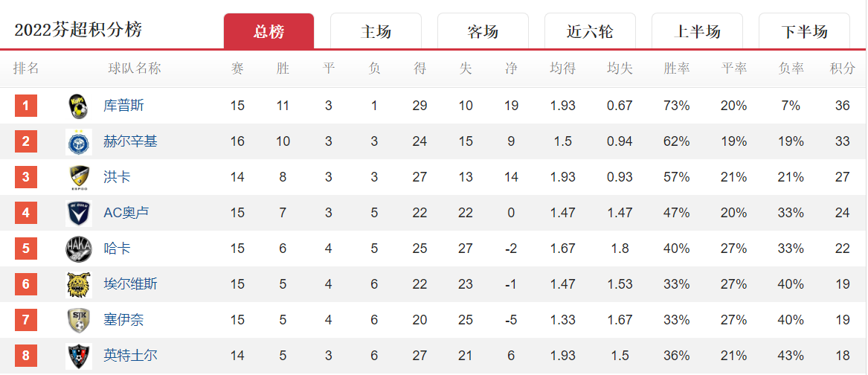
Task: Select the 下半场 tab
Action: click(804, 31)
